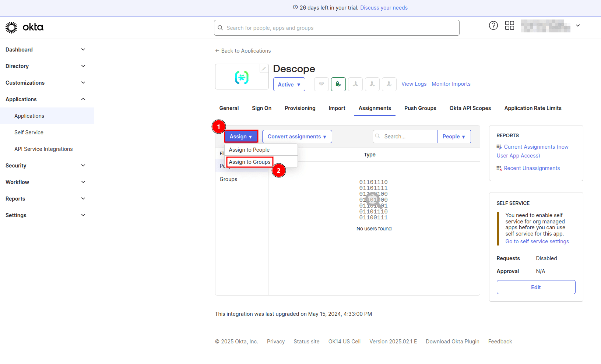Select Assign to Groups from the menu

[249, 162]
